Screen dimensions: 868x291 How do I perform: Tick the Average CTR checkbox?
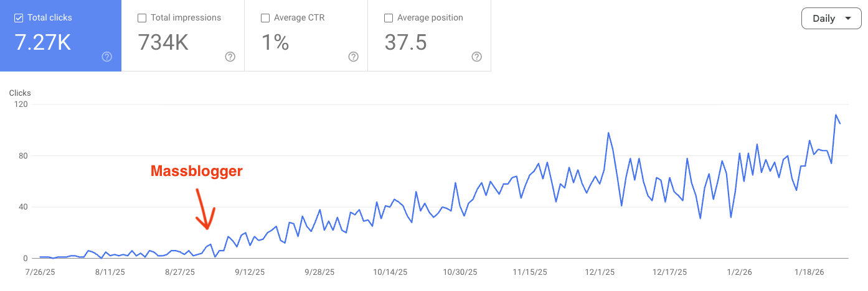coord(265,18)
